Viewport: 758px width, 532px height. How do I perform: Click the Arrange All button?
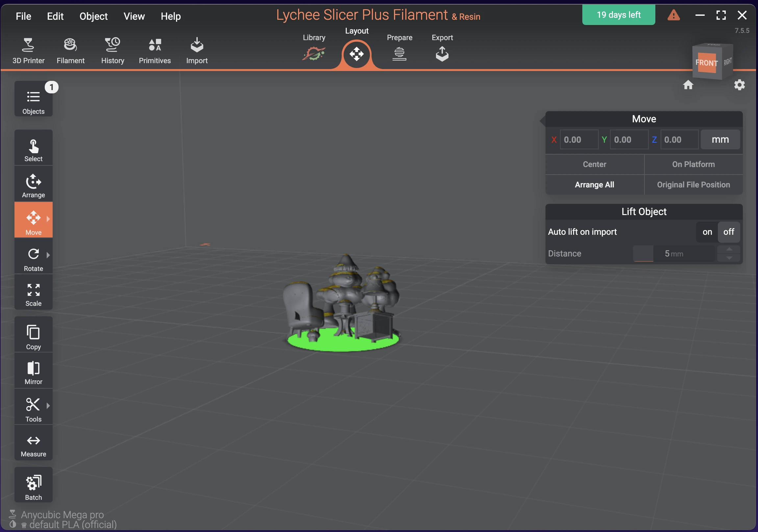[x=594, y=185]
